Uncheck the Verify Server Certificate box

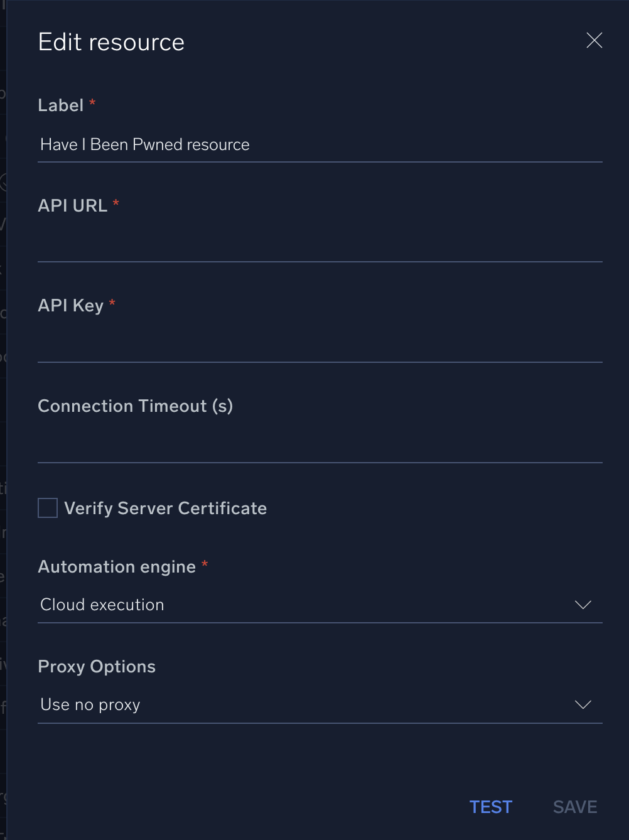[47, 507]
